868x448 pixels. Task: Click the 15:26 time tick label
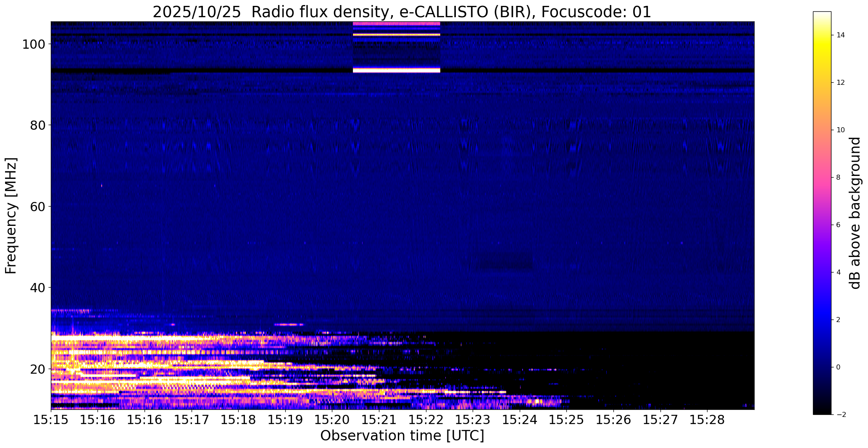pos(613,420)
